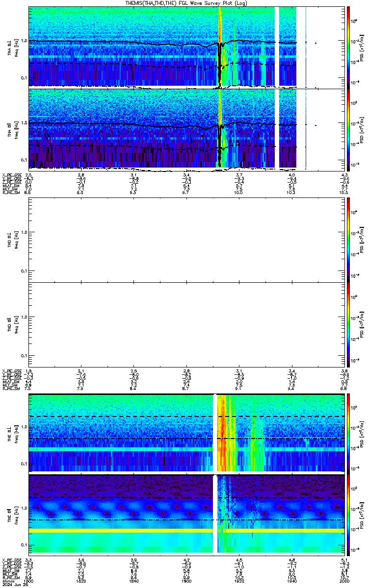Click the THE B-perpendicular spectrogram panel

pyautogui.click(x=186, y=433)
